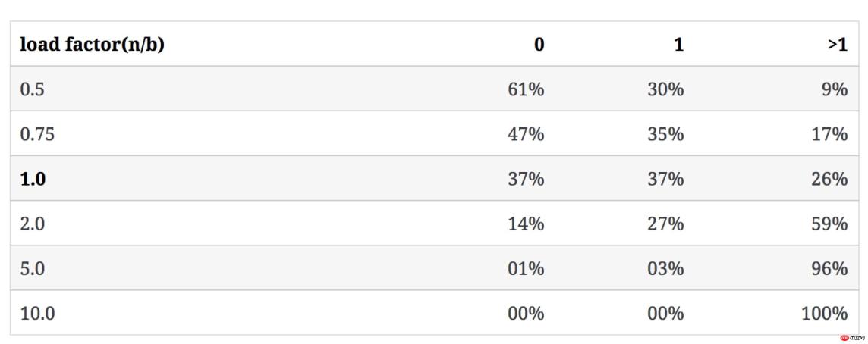Viewport: 868px width, 344px height.
Task: Click the 14% cell in 2.0 row
Action: click(526, 224)
